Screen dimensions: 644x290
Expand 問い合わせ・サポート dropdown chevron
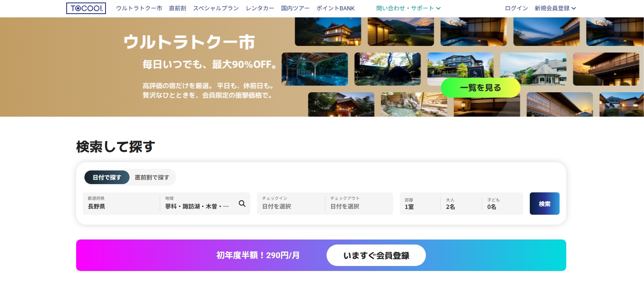pyautogui.click(x=438, y=8)
